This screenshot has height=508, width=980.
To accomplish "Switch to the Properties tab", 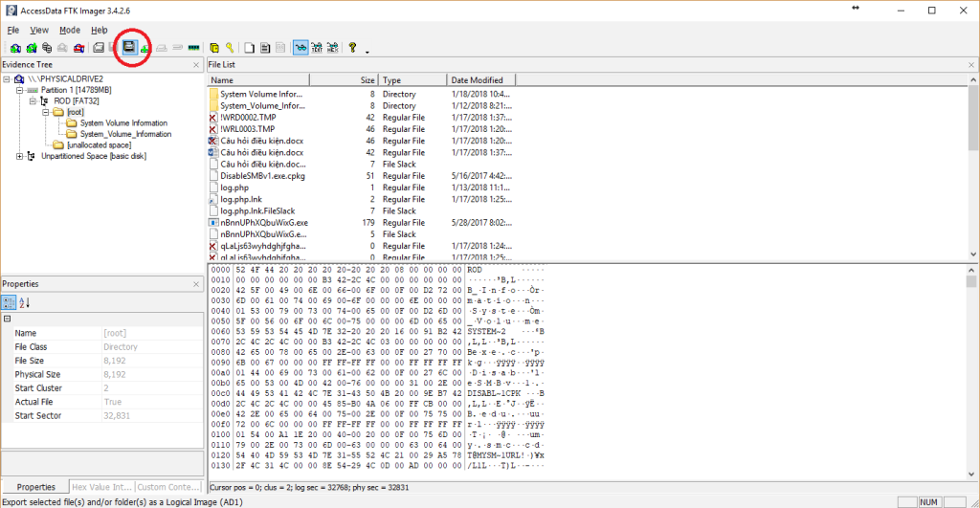I will [35, 487].
